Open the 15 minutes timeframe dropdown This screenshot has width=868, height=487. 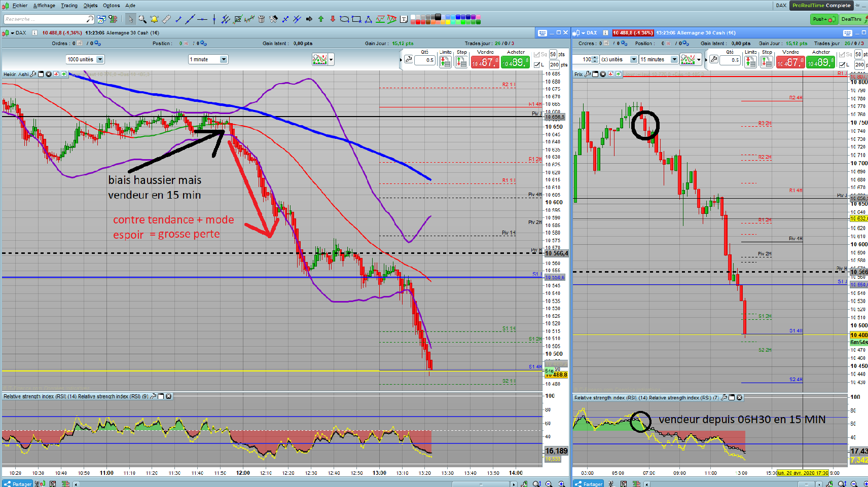[x=658, y=59]
